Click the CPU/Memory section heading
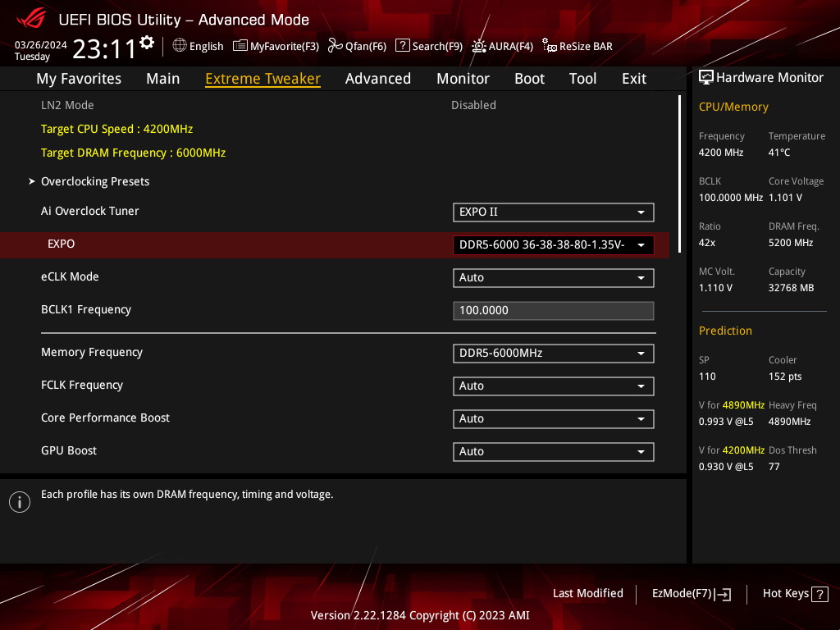 (733, 107)
